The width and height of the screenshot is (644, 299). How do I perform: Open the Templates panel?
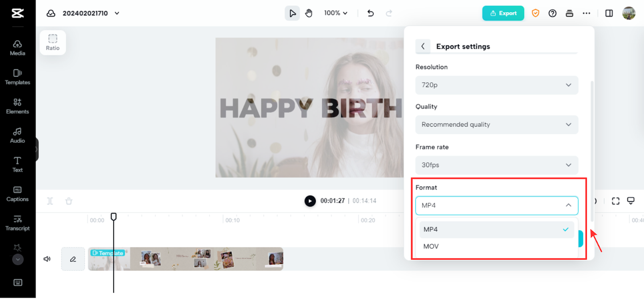click(x=18, y=77)
